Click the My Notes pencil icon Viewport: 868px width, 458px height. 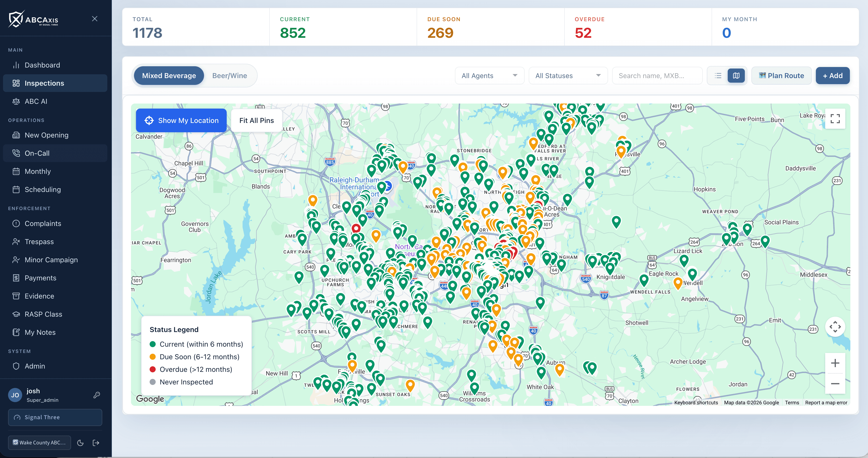[x=16, y=332]
